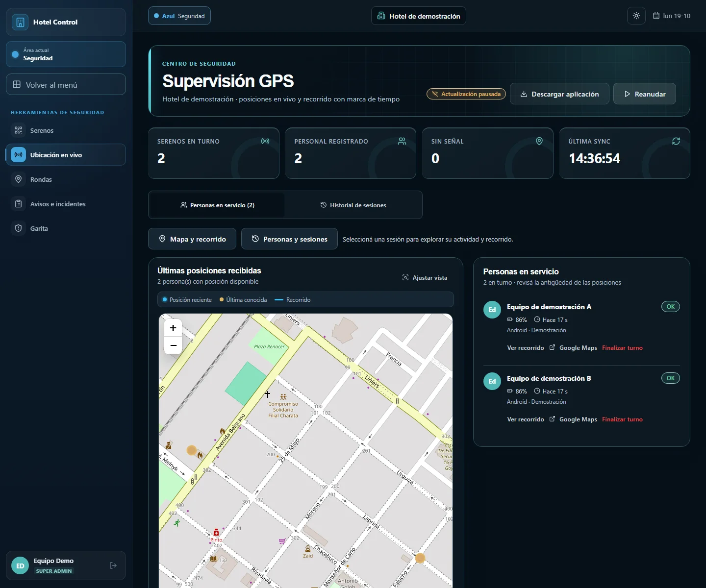Click the Ed avatar of Equipo de demostración B
This screenshot has height=588, width=706.
[492, 381]
